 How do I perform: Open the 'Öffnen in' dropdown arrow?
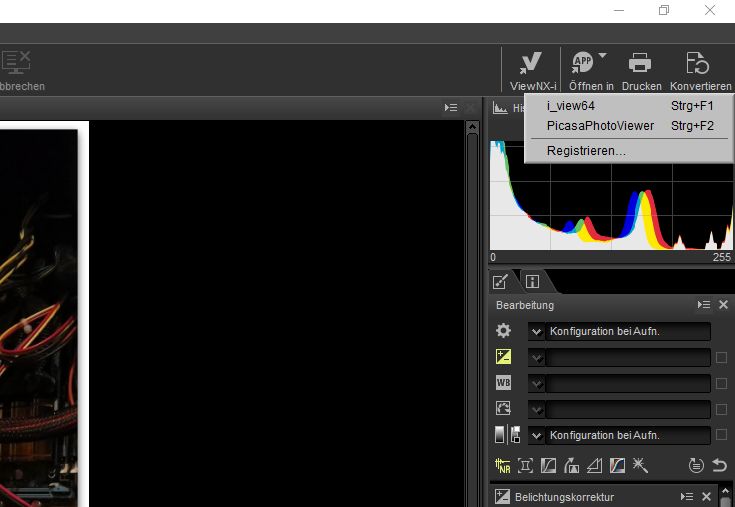pyautogui.click(x=602, y=55)
